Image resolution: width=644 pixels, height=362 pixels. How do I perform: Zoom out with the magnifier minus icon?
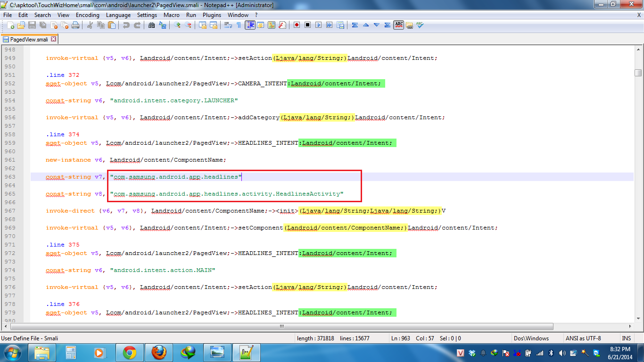[188, 25]
